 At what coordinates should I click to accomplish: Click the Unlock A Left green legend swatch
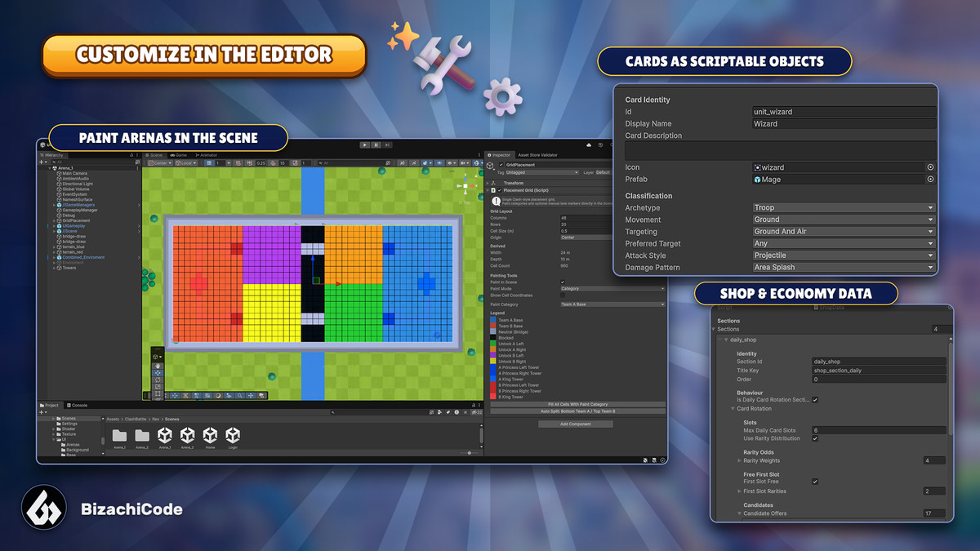(x=493, y=344)
